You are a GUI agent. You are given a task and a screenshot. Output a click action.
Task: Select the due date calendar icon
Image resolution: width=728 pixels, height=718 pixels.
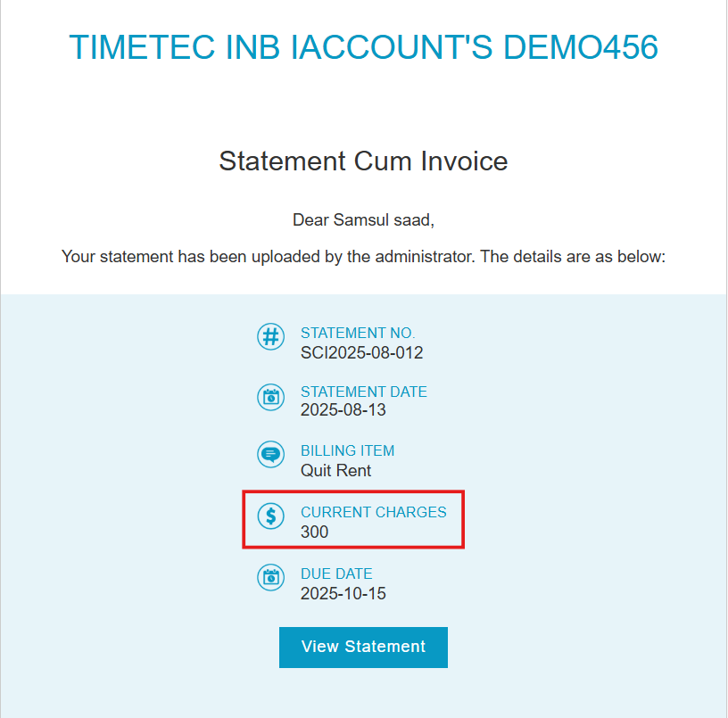click(270, 577)
